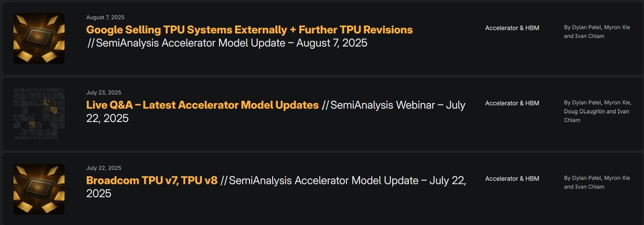Open the Google TPU article's chip thumbnail
Viewport: 644px width, 225px height.
[39, 39]
